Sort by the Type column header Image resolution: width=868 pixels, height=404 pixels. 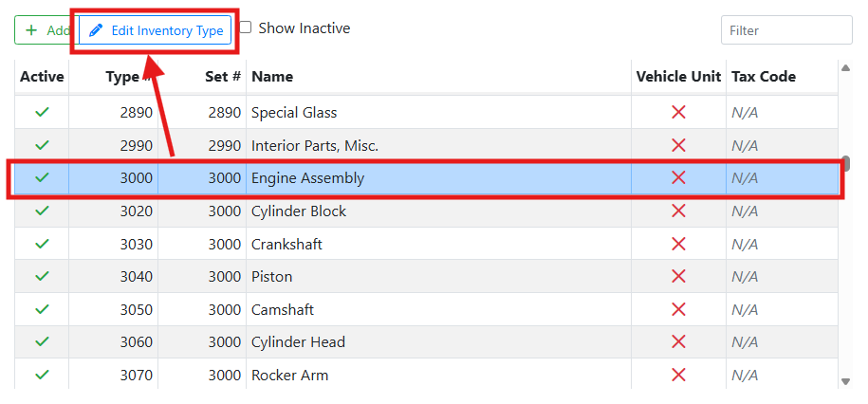(122, 77)
